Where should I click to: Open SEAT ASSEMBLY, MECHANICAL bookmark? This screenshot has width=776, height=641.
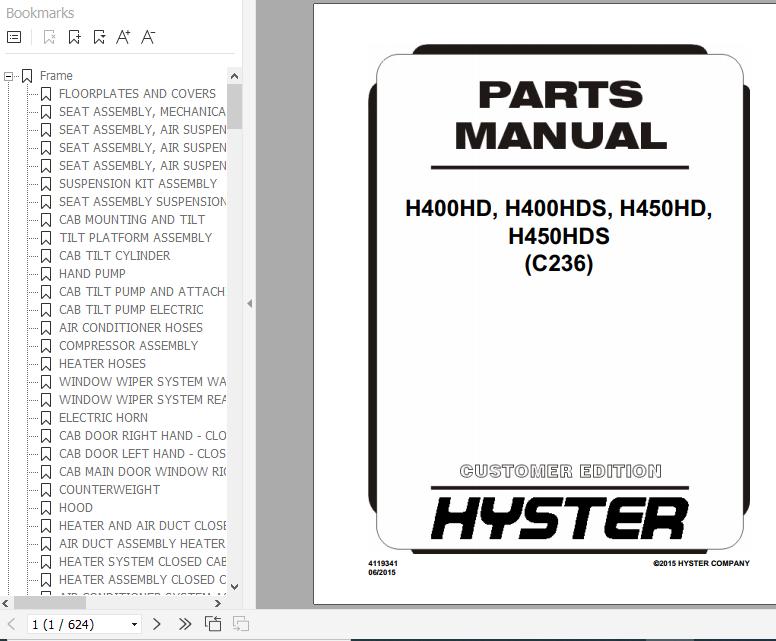click(142, 112)
